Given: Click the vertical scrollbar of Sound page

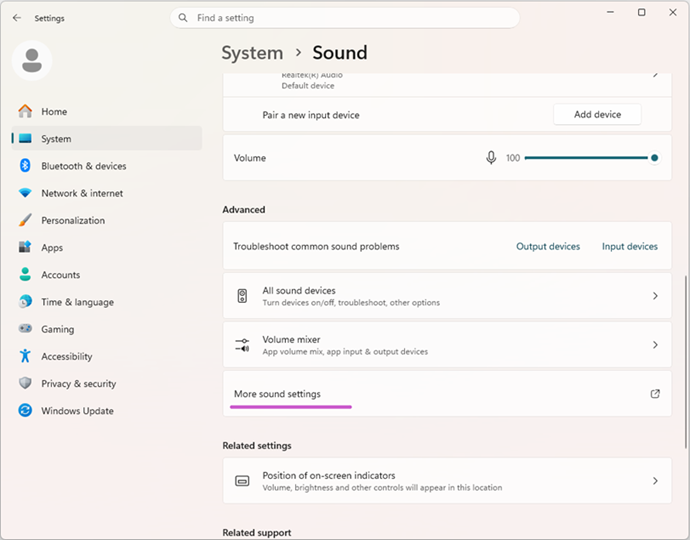Looking at the screenshot, I should [686, 362].
